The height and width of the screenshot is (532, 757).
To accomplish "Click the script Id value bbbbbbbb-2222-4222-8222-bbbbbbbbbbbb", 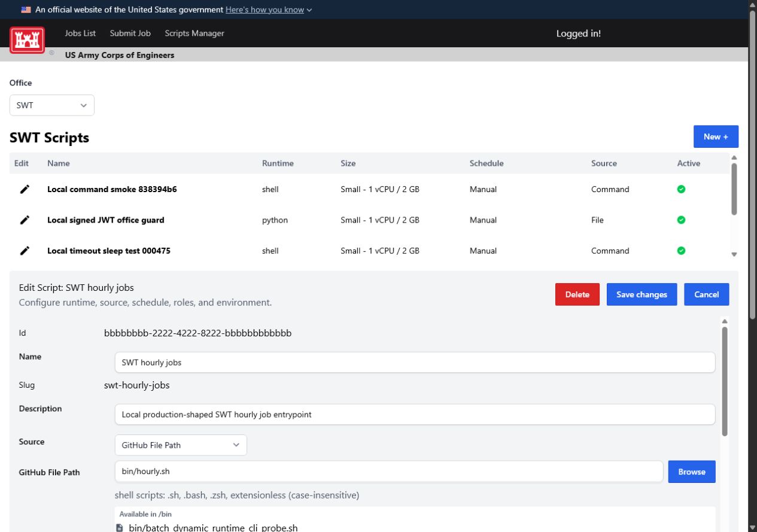I will tap(198, 333).
